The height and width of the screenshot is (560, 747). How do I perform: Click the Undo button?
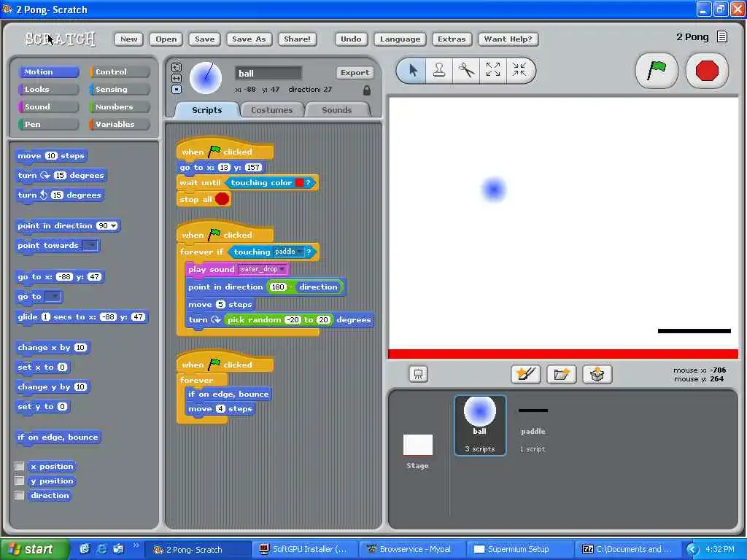point(351,39)
